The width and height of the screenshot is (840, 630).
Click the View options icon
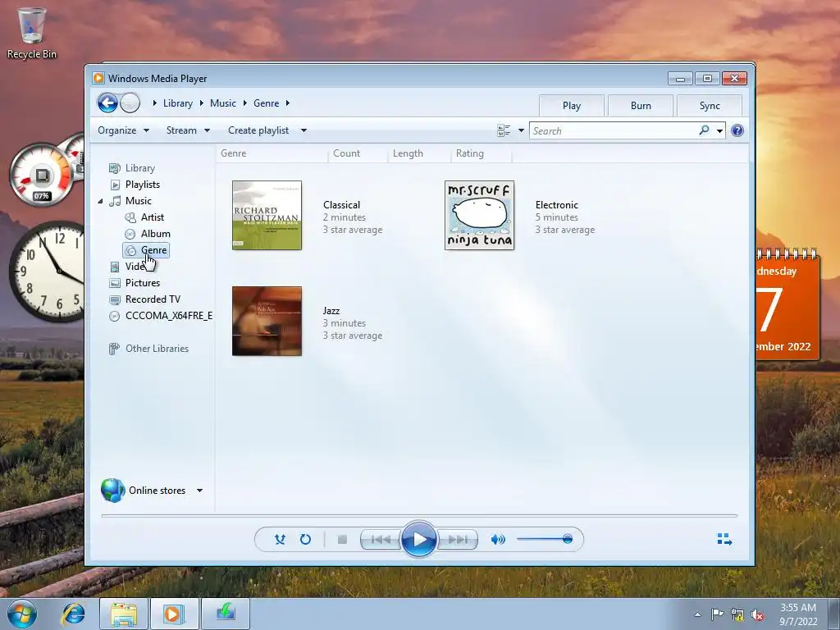504,130
